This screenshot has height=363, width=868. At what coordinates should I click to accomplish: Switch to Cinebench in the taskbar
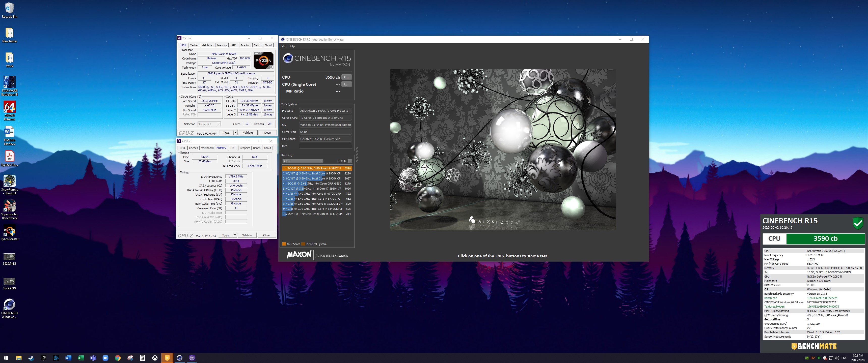(180, 358)
